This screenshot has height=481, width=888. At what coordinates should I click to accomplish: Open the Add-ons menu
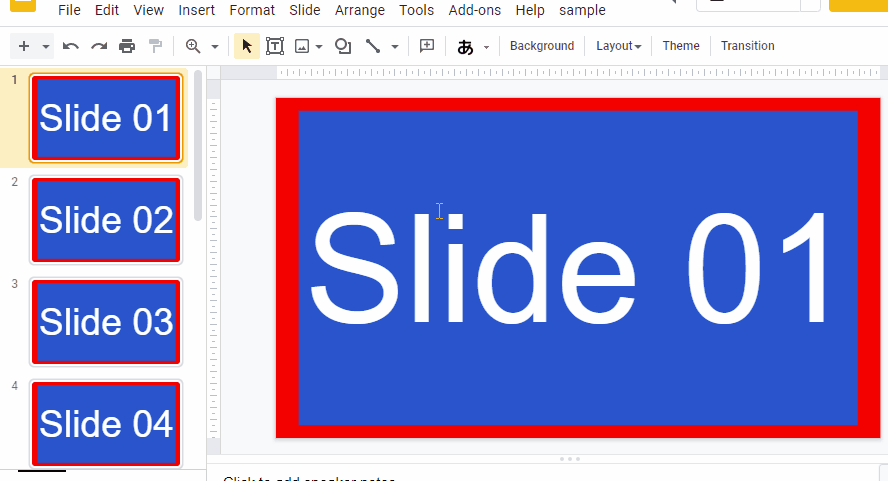pos(475,10)
